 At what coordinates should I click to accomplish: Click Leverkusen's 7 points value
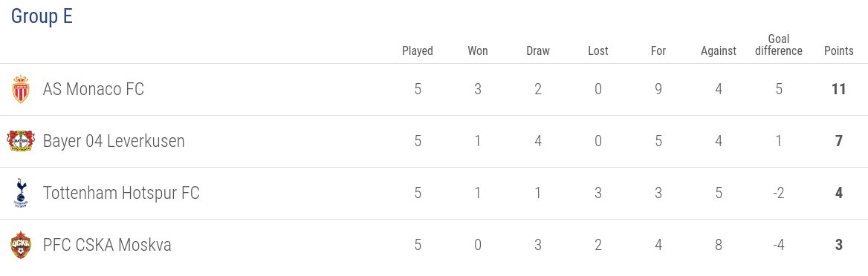(x=839, y=141)
